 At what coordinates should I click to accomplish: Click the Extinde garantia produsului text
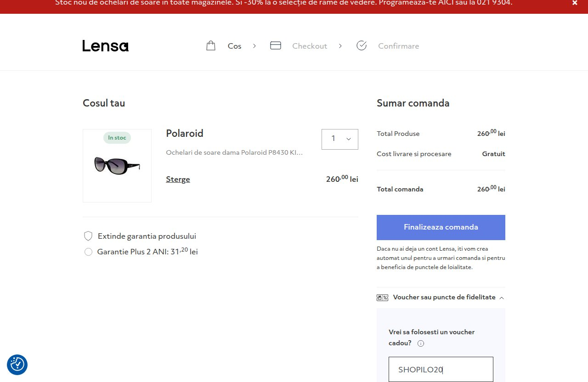coord(147,236)
